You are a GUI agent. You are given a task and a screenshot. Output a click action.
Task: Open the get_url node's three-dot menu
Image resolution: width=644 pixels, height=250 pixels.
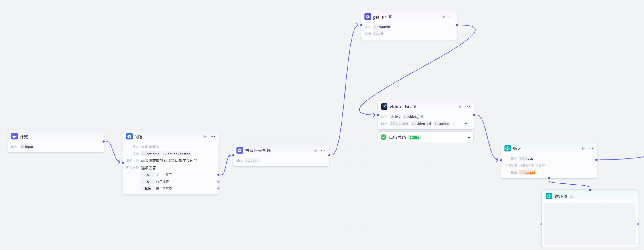pos(451,17)
